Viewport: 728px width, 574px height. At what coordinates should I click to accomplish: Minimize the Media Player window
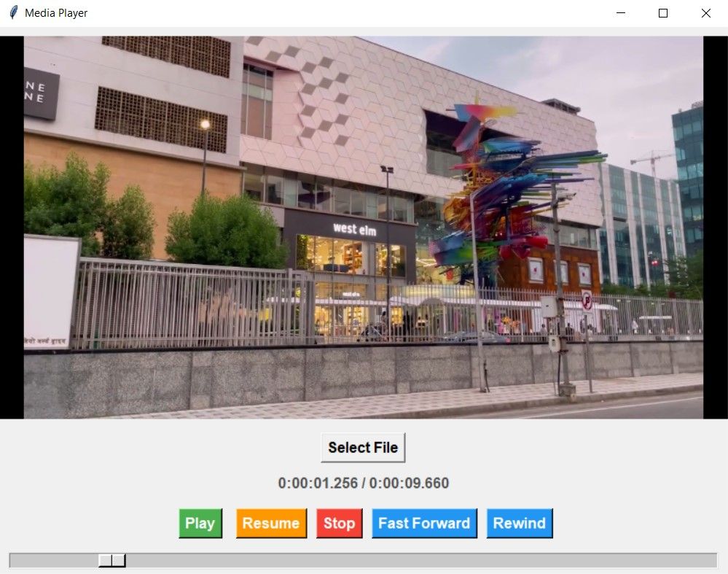click(x=620, y=12)
